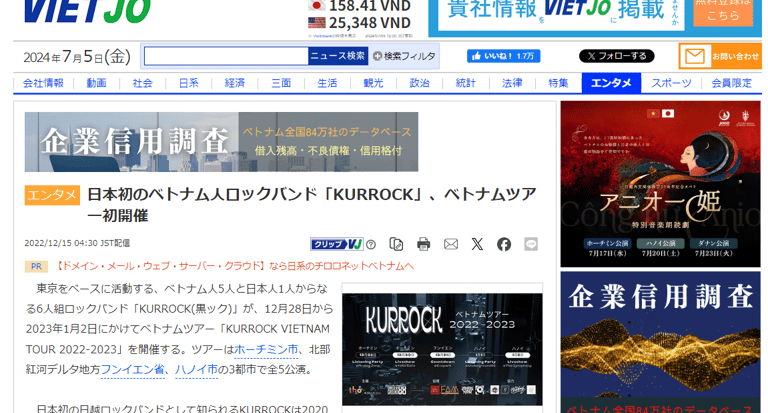Screen dimensions: 768x413
Task: Print the article using the printer icon
Action: coord(423,244)
